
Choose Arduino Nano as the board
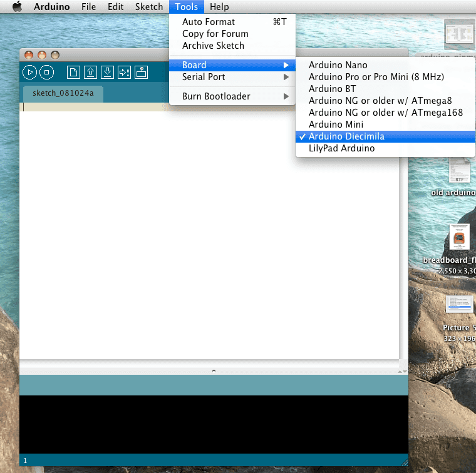coord(338,65)
